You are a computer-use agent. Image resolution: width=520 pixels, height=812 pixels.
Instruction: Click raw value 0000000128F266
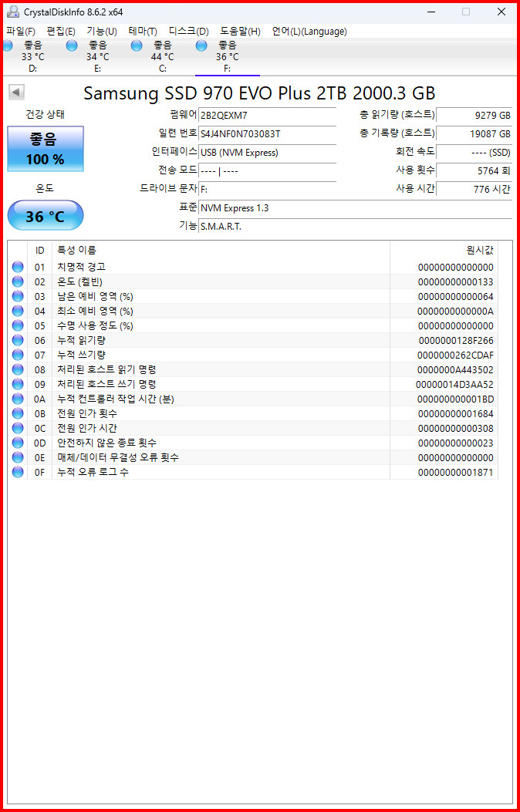pyautogui.click(x=455, y=341)
